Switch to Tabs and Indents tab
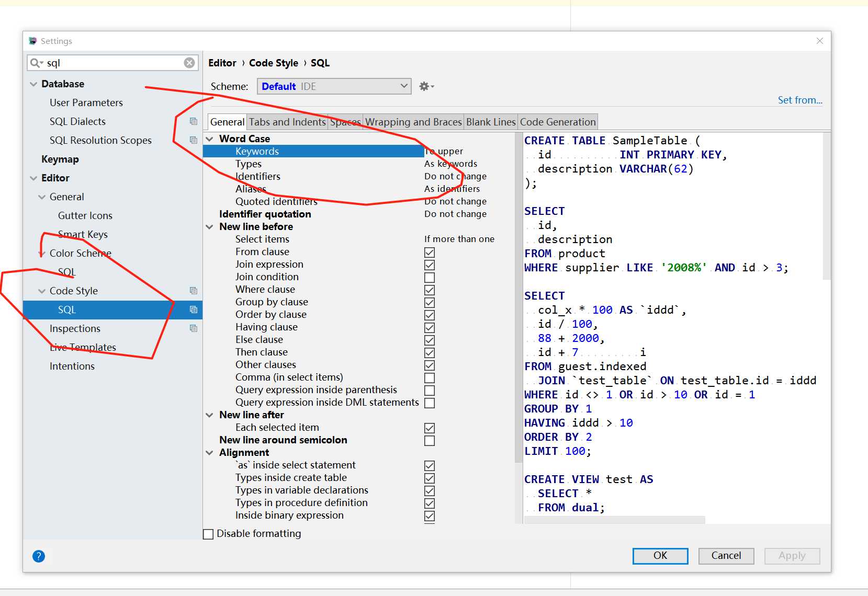This screenshot has width=868, height=596. coord(287,122)
